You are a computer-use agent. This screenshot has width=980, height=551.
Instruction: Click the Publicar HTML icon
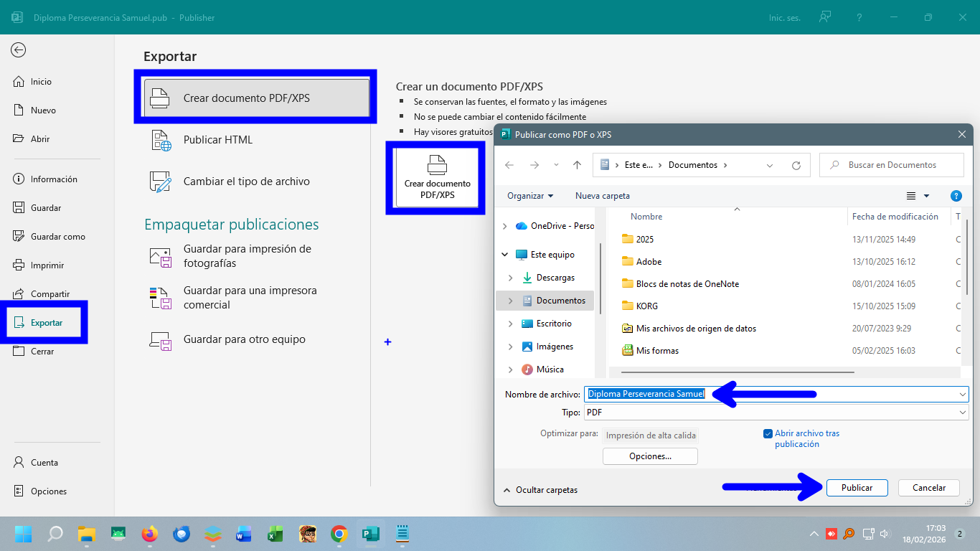click(161, 140)
